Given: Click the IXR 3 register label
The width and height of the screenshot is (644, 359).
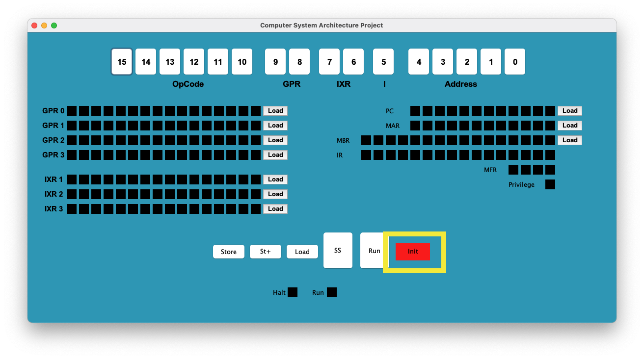Looking at the screenshot, I should (x=54, y=209).
